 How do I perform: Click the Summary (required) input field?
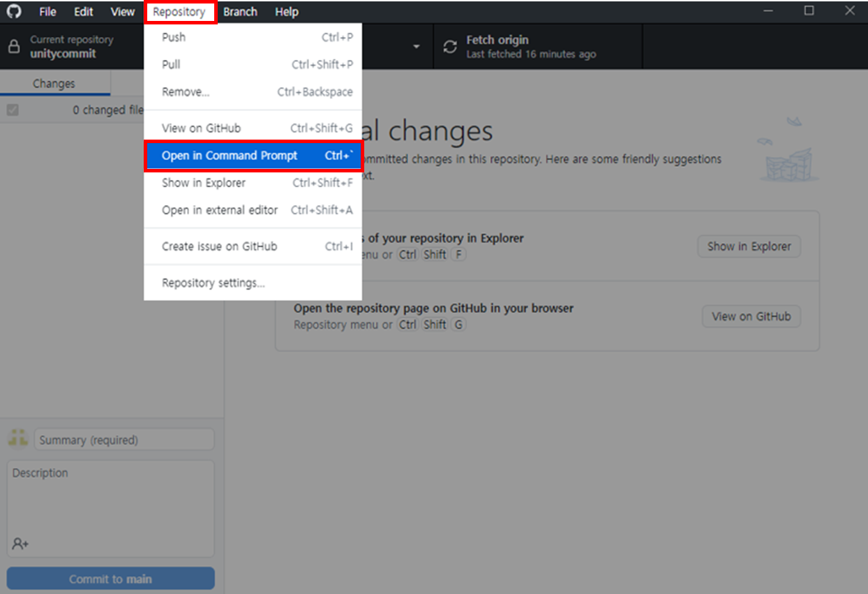pos(124,438)
